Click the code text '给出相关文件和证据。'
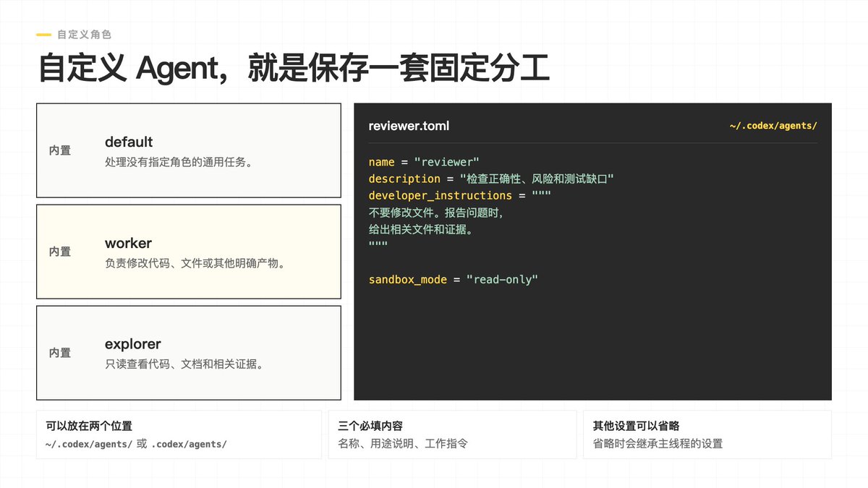Screen dimensions: 868x488 pos(421,230)
